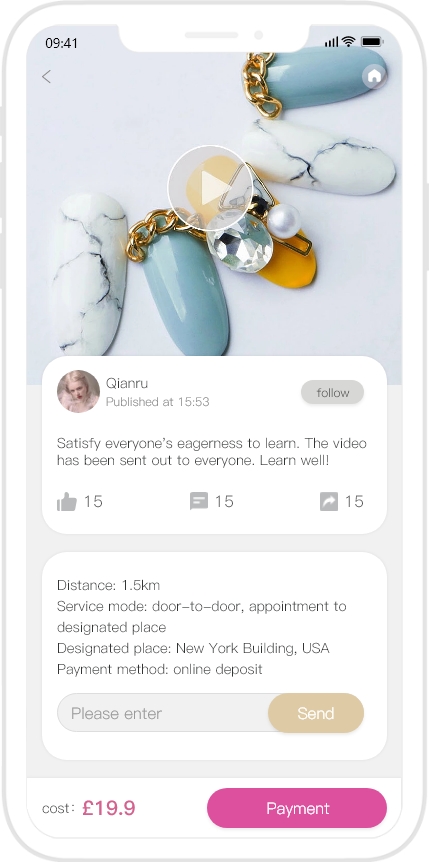
Task: Follow Qianru with the follow button
Action: click(332, 393)
